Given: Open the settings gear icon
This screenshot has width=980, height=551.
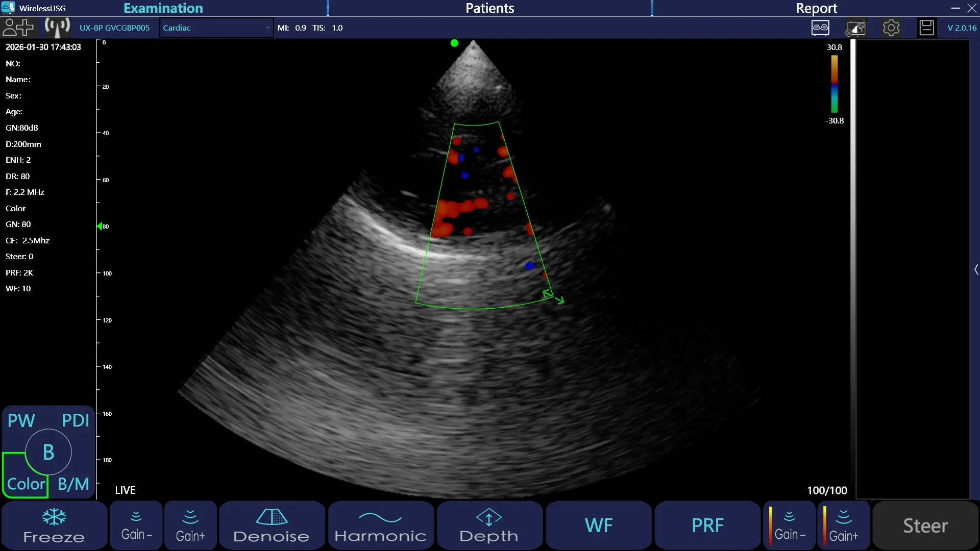Looking at the screenshot, I should click(891, 28).
